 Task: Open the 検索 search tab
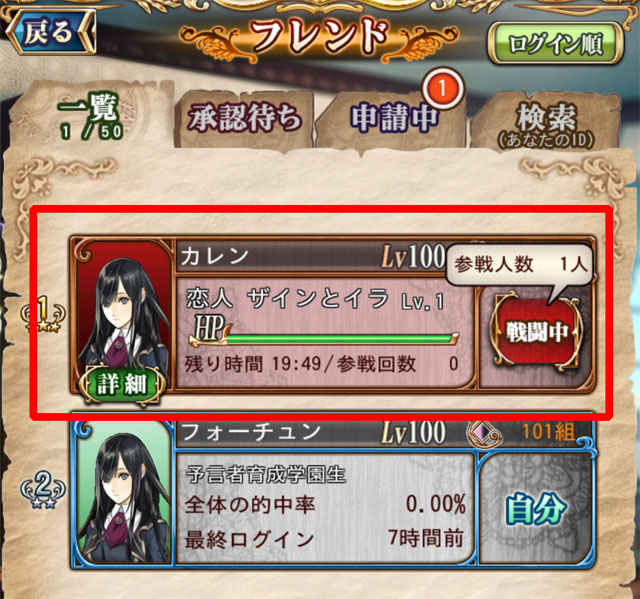click(x=546, y=122)
